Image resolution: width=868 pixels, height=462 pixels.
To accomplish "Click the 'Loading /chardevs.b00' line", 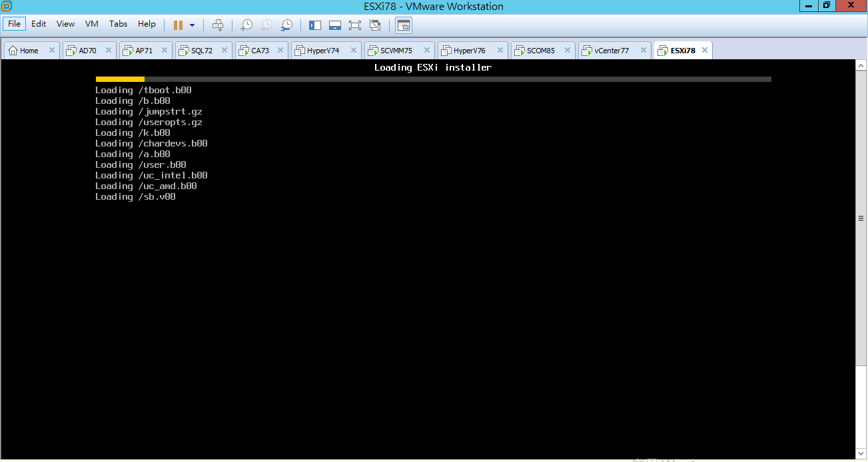I will pyautogui.click(x=151, y=143).
